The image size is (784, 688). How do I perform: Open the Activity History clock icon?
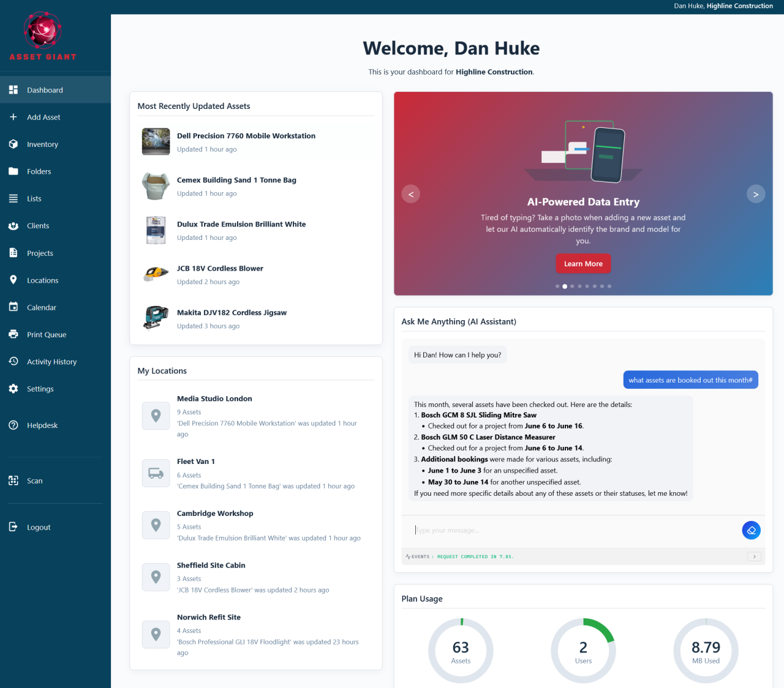tap(13, 362)
